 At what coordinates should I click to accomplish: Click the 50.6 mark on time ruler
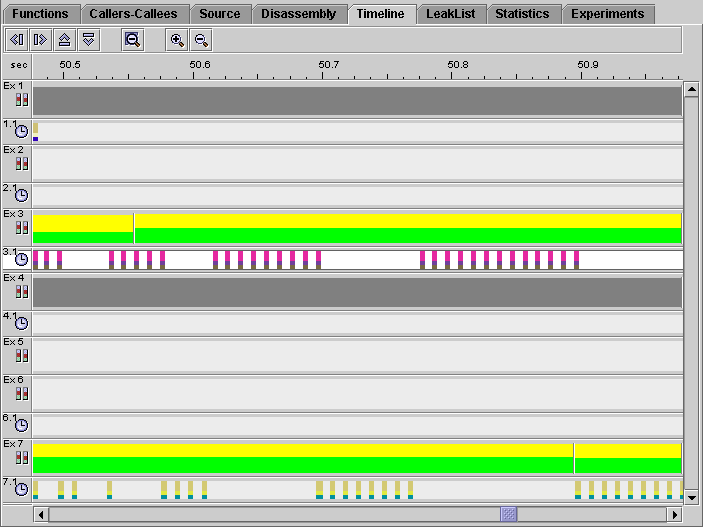(200, 65)
